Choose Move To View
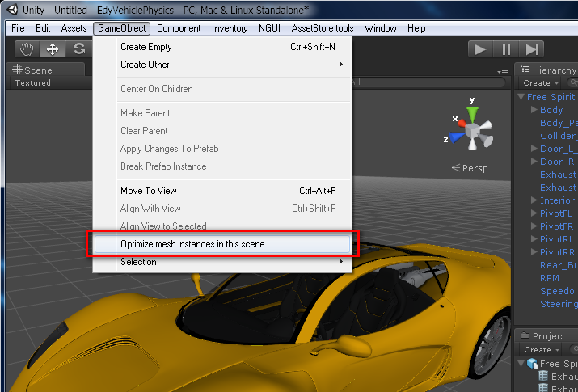 pyautogui.click(x=222, y=191)
